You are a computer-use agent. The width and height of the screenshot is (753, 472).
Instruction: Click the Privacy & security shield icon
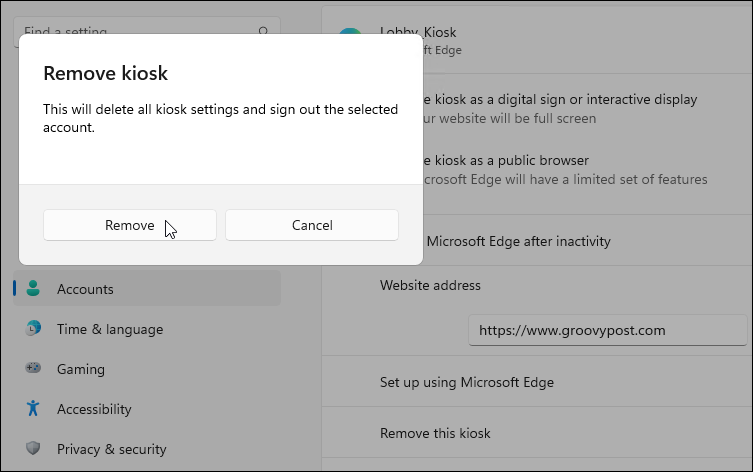click(x=34, y=449)
